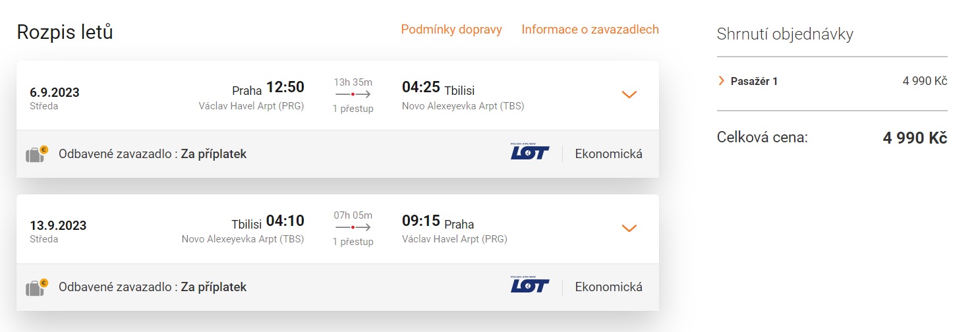Click the Ekonomická class label on outbound flight
Viewport: 980px width, 332px height.
click(x=608, y=154)
